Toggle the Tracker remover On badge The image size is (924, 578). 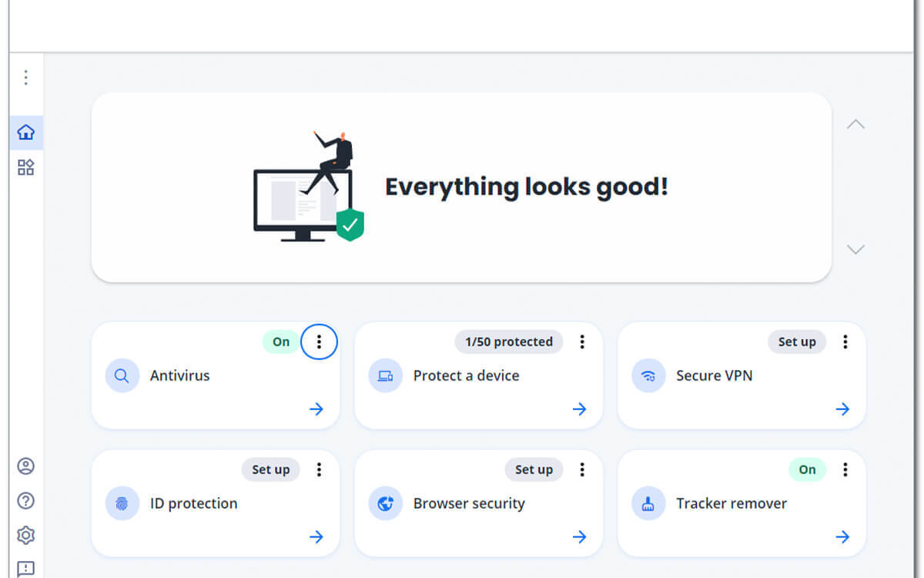807,469
